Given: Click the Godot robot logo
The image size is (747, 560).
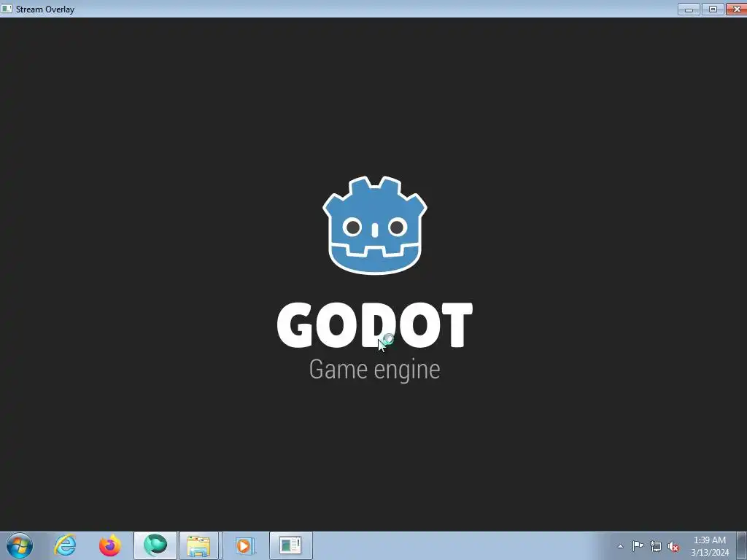Looking at the screenshot, I should point(375,225).
